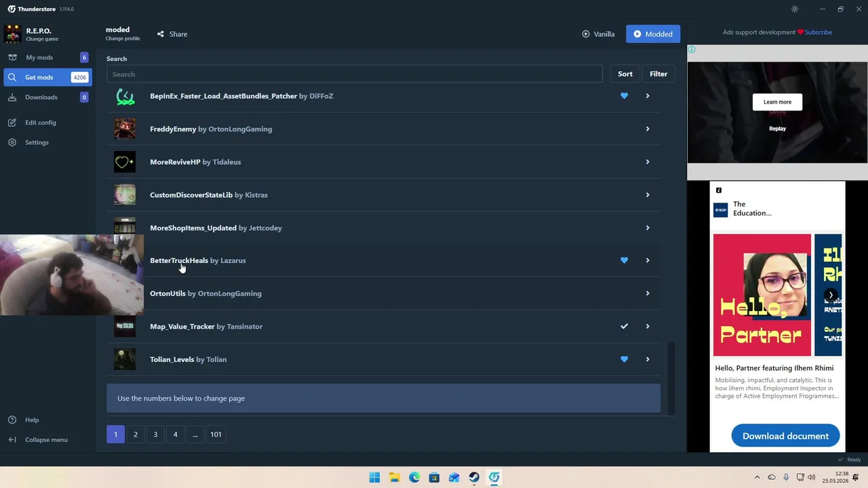The image size is (868, 488).
Task: Click the BepInEx_Faster_Load_AssetBundles_Patcher mod icon
Action: [125, 96]
